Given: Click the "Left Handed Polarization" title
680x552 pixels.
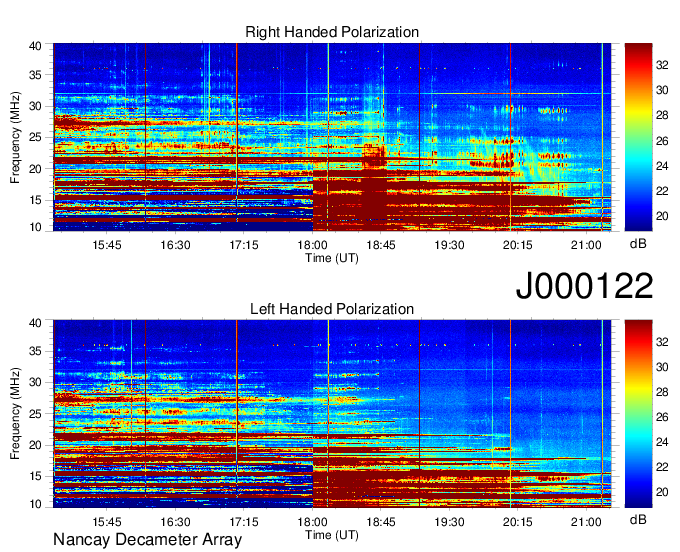Looking at the screenshot, I should [x=332, y=309].
